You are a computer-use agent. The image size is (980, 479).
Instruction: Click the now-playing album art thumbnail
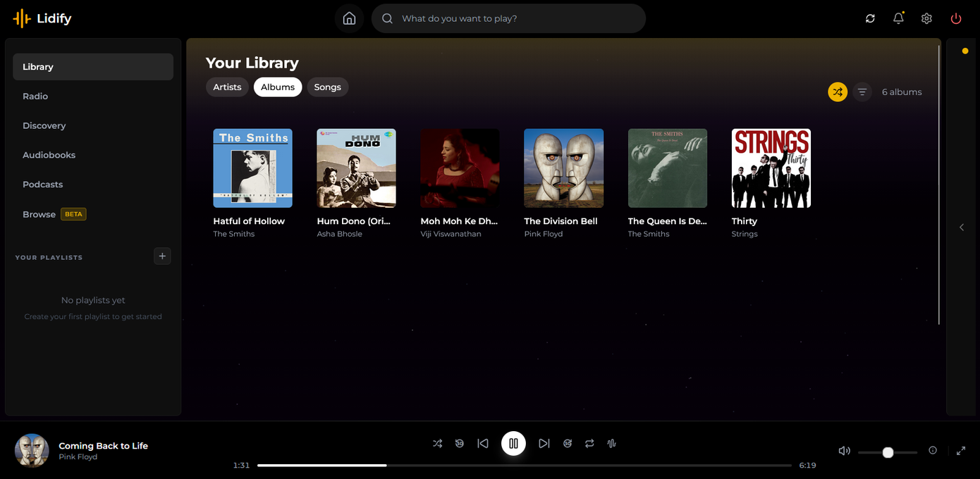(x=32, y=451)
